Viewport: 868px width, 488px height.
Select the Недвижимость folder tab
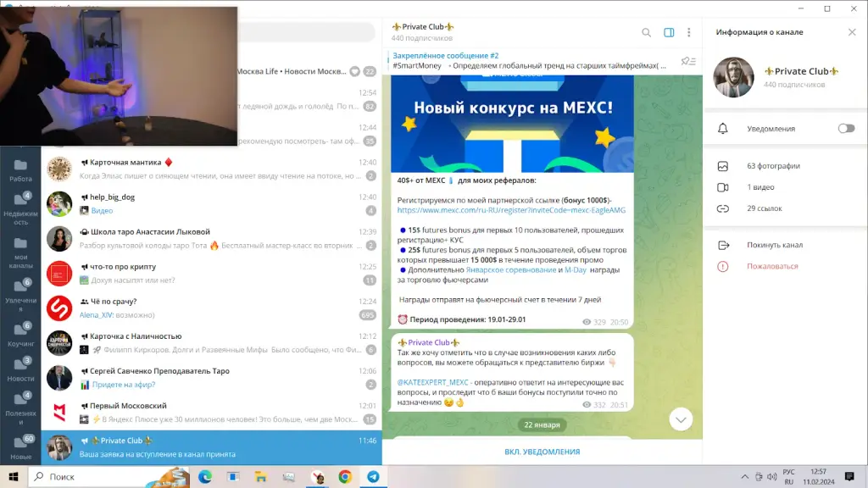point(20,208)
